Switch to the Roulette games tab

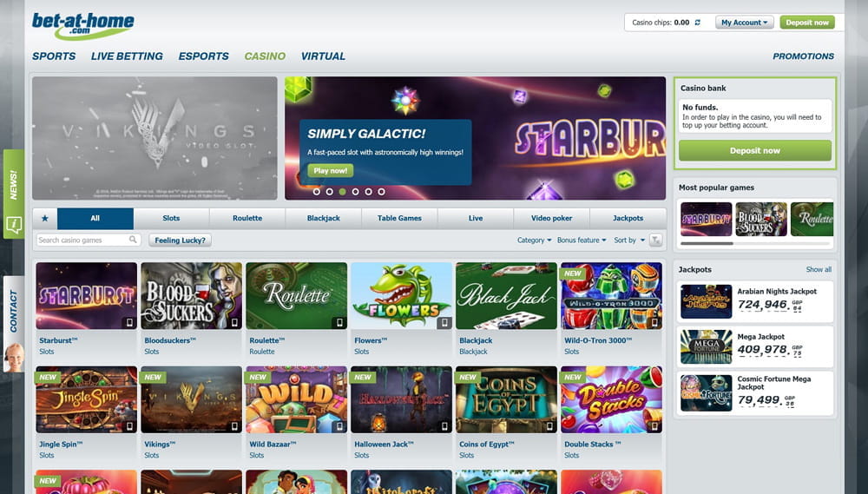pos(247,219)
